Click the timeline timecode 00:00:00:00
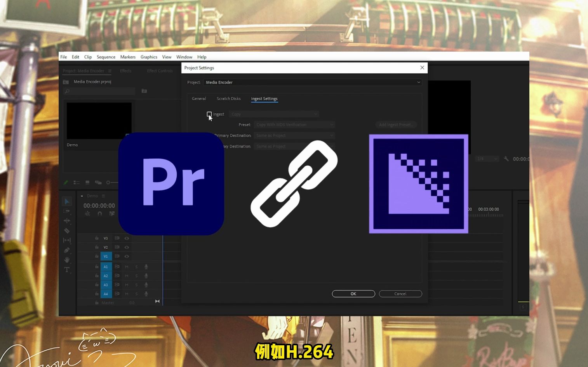Image resolution: width=588 pixels, height=367 pixels. 99,206
